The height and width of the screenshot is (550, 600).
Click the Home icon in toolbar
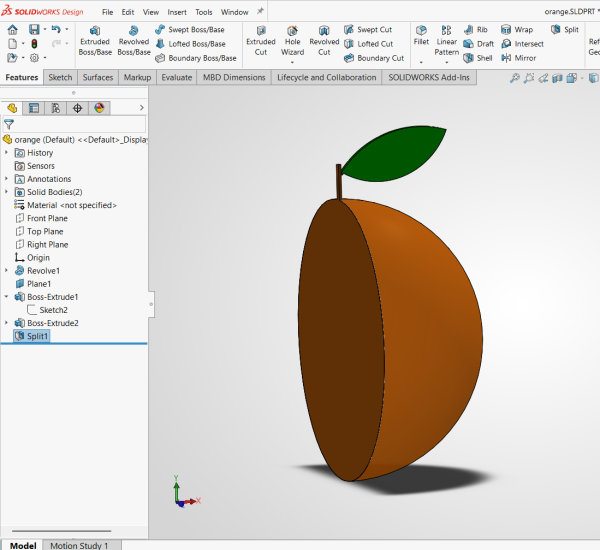[13, 29]
